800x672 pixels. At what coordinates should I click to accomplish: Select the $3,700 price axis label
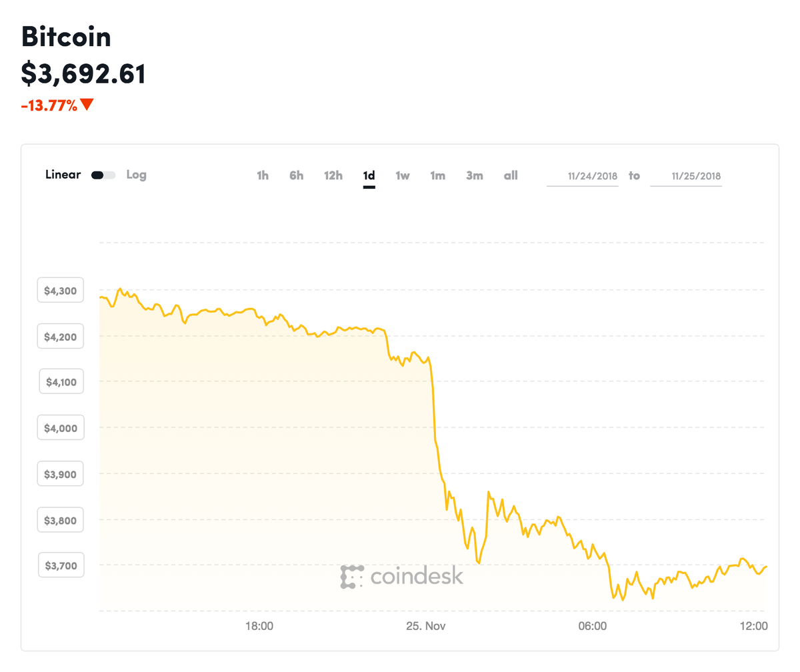coord(60,565)
